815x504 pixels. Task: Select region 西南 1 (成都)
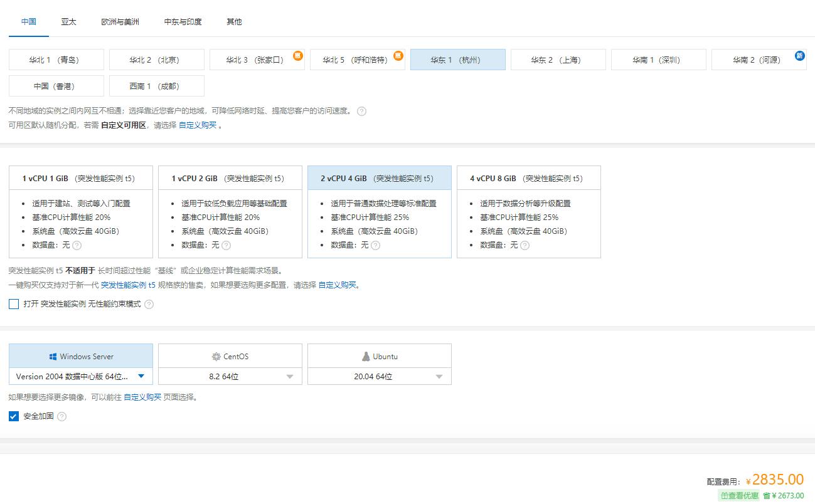157,86
